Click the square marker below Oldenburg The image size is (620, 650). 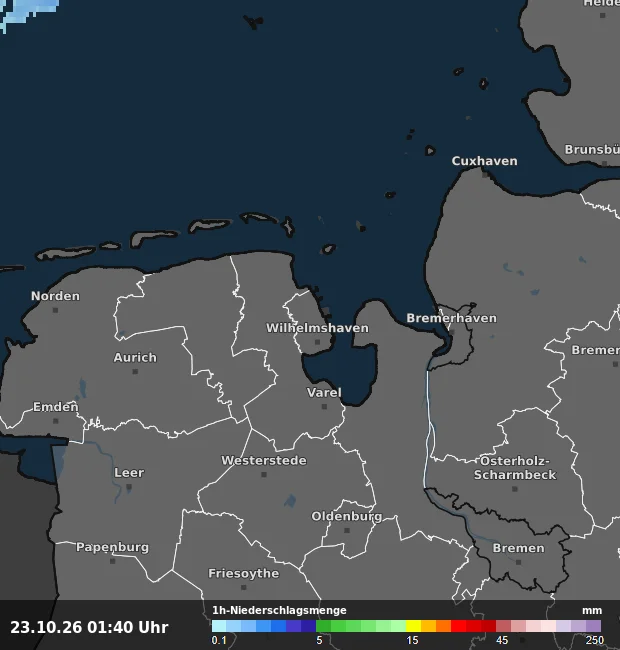(347, 531)
